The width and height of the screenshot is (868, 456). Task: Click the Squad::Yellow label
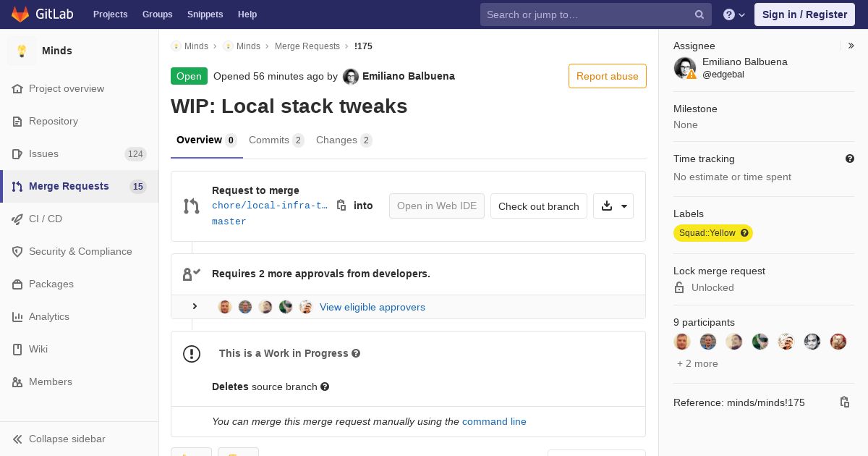(713, 233)
